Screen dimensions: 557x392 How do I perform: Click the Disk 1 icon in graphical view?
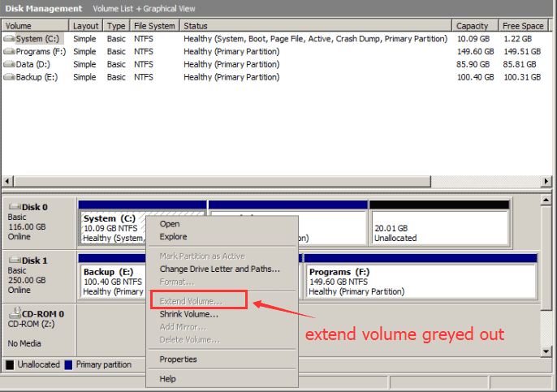pos(14,261)
